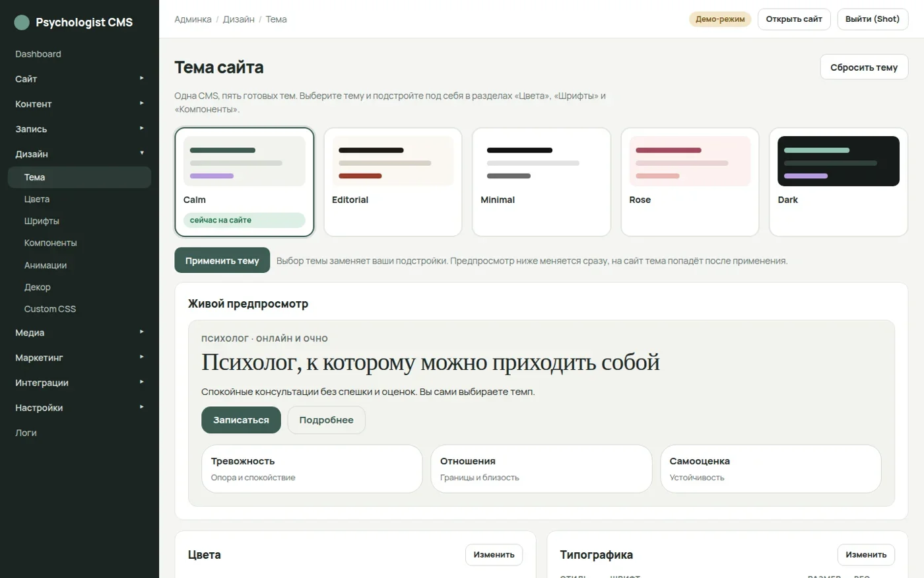Viewport: 924px width, 578px height.
Task: Click the Отношения preview card
Action: [541, 469]
